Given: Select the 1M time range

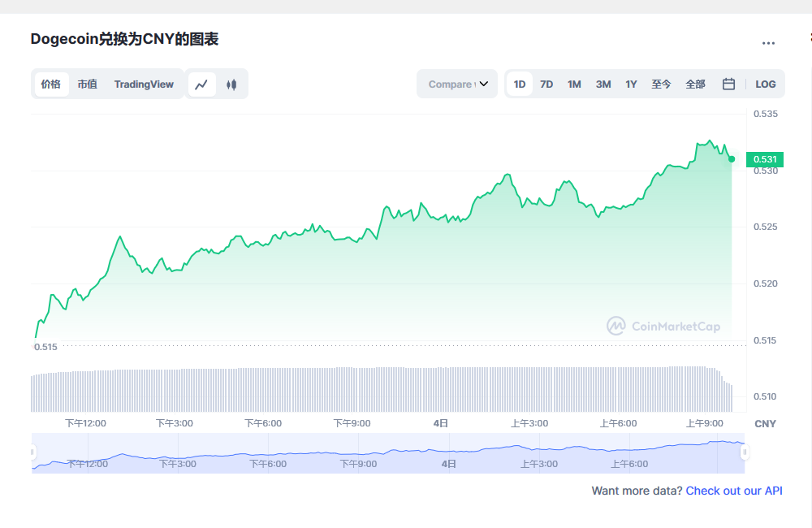Looking at the screenshot, I should (574, 84).
